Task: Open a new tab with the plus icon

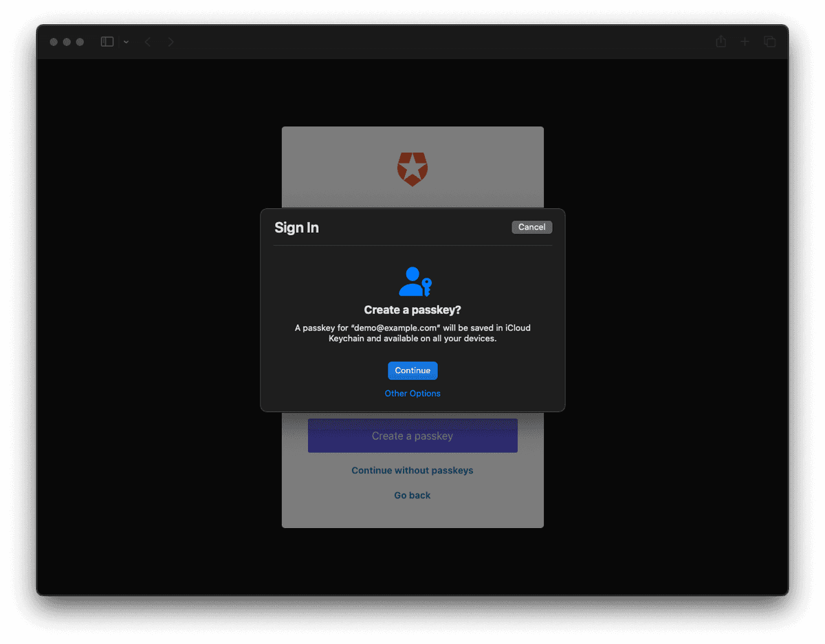Action: [745, 41]
